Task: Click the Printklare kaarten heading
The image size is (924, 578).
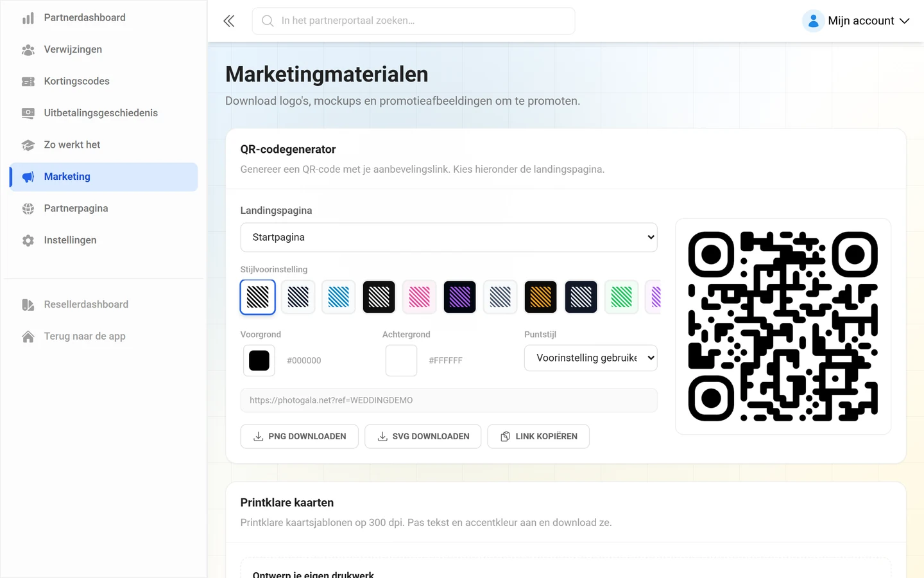Action: pos(287,503)
